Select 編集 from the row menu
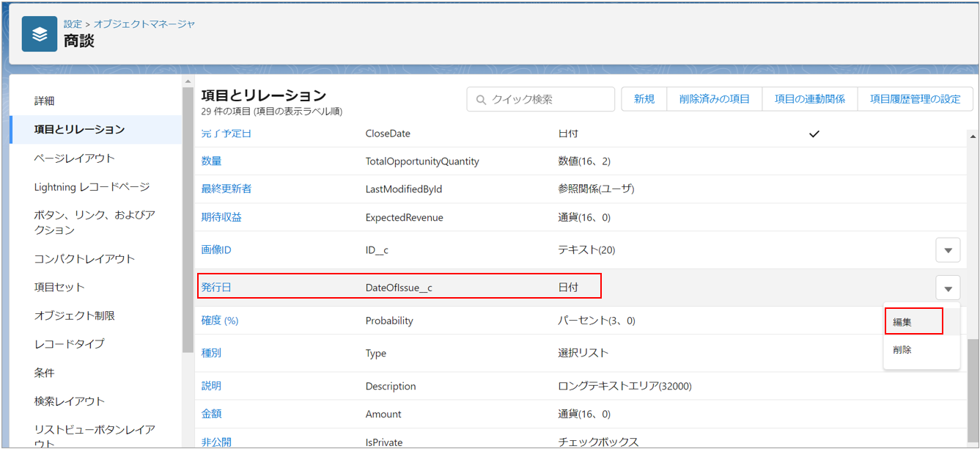980x449 pixels. pos(903,322)
